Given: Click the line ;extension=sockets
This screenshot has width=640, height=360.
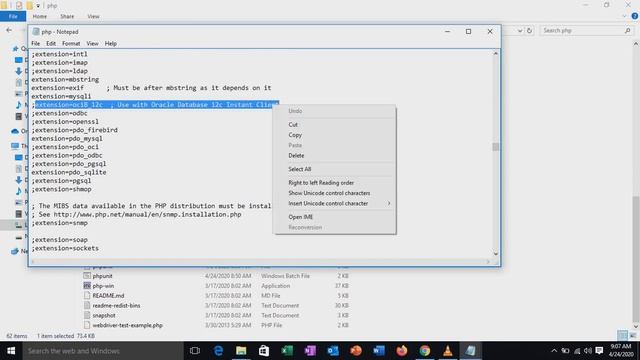Looking at the screenshot, I should (65, 248).
